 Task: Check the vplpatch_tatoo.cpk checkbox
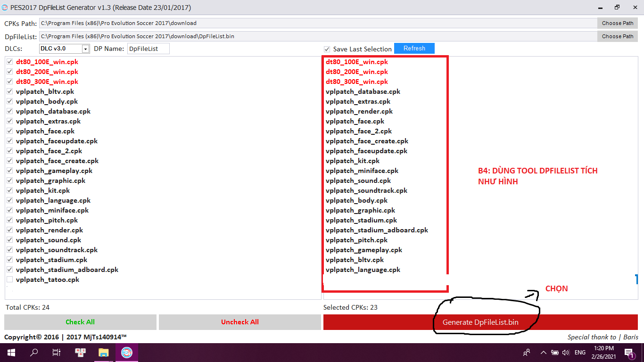pos(9,280)
